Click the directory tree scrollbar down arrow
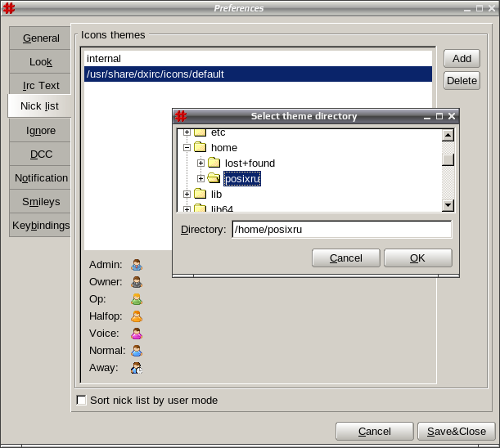Image resolution: width=500 pixels, height=448 pixels. tap(448, 205)
